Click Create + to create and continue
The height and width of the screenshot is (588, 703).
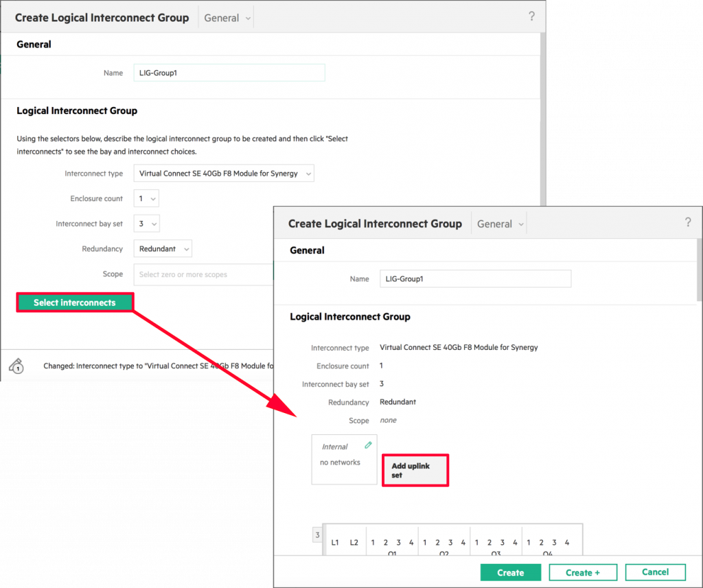click(x=583, y=572)
